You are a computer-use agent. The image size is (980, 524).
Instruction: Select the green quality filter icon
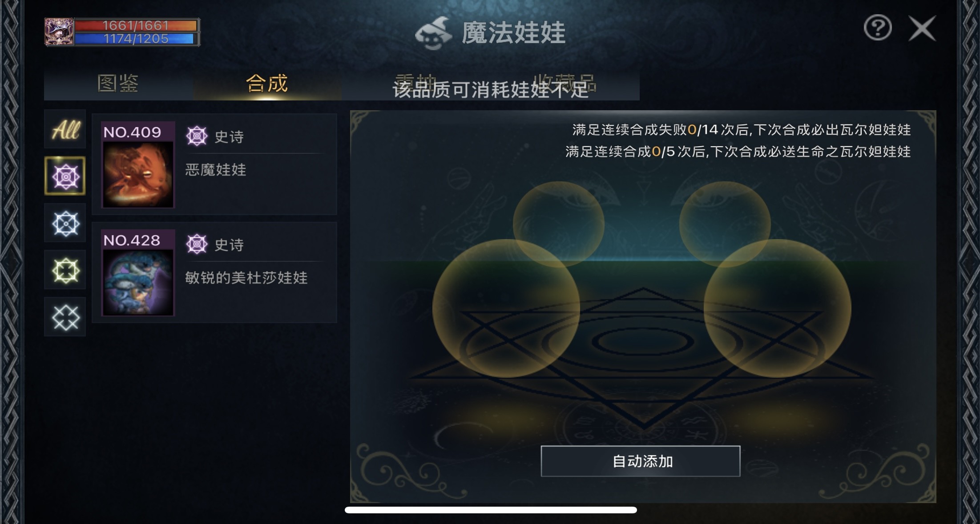click(x=65, y=270)
